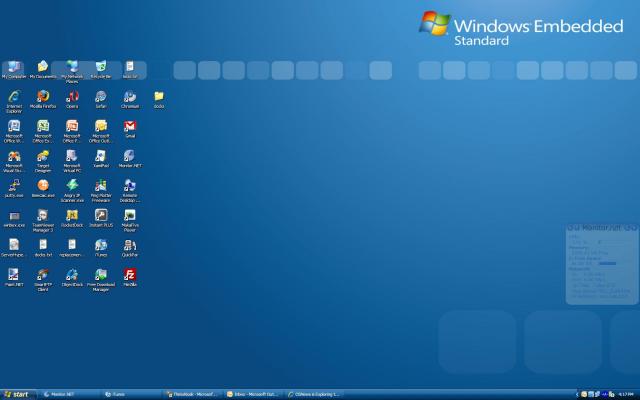Image resolution: width=640 pixels, height=400 pixels.
Task: Run putty.exe from the desktop
Action: point(14,189)
